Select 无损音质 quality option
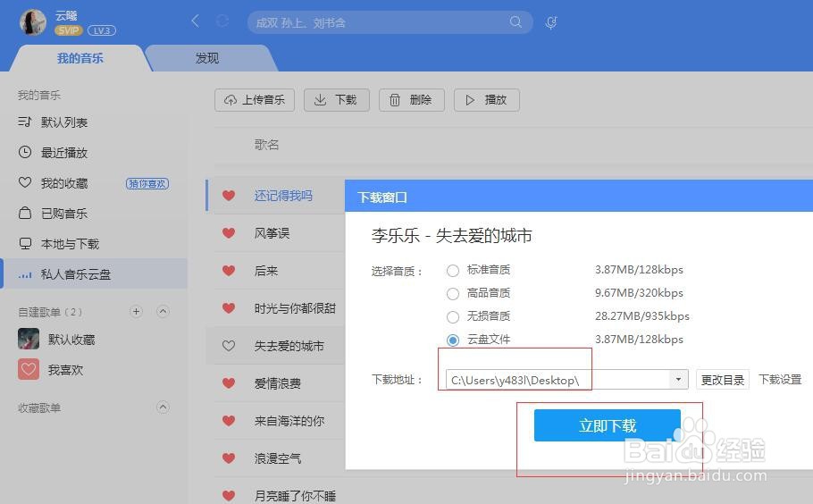 pyautogui.click(x=453, y=317)
